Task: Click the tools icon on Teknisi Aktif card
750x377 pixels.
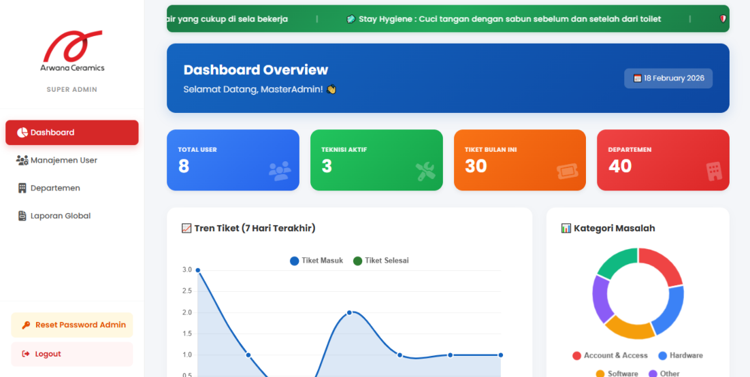Action: [x=425, y=171]
